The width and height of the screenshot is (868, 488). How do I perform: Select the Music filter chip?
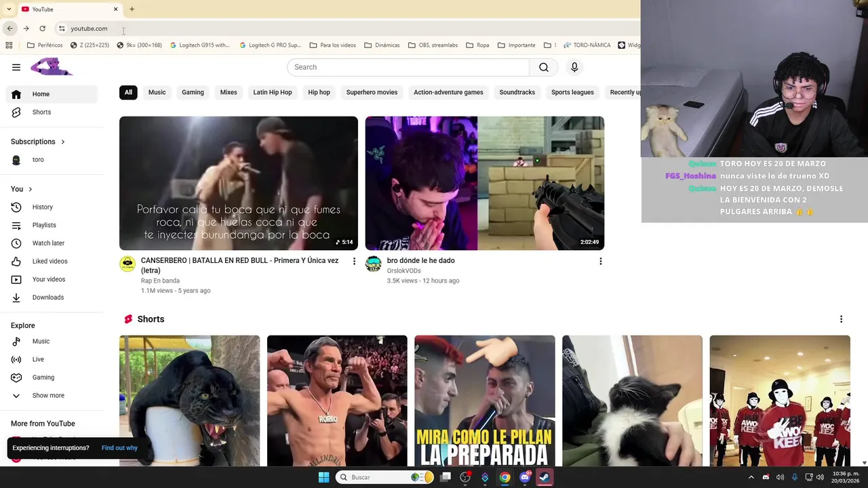tap(157, 92)
